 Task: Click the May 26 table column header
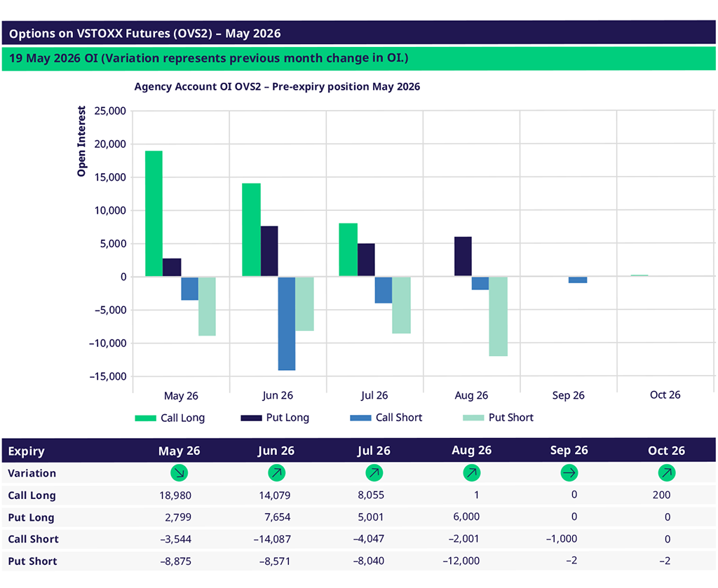coord(179,451)
